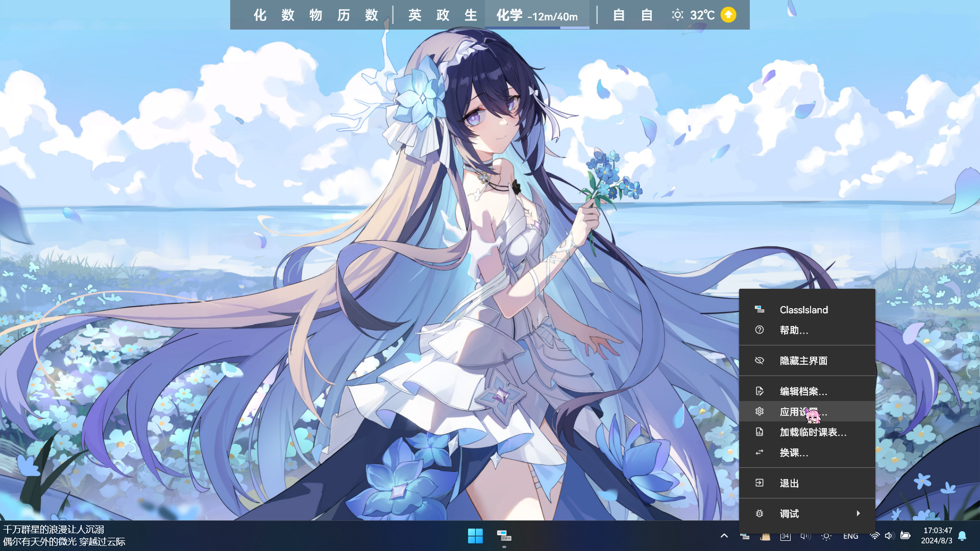
Task: Expand hidden system tray icons chevron
Action: point(724,536)
